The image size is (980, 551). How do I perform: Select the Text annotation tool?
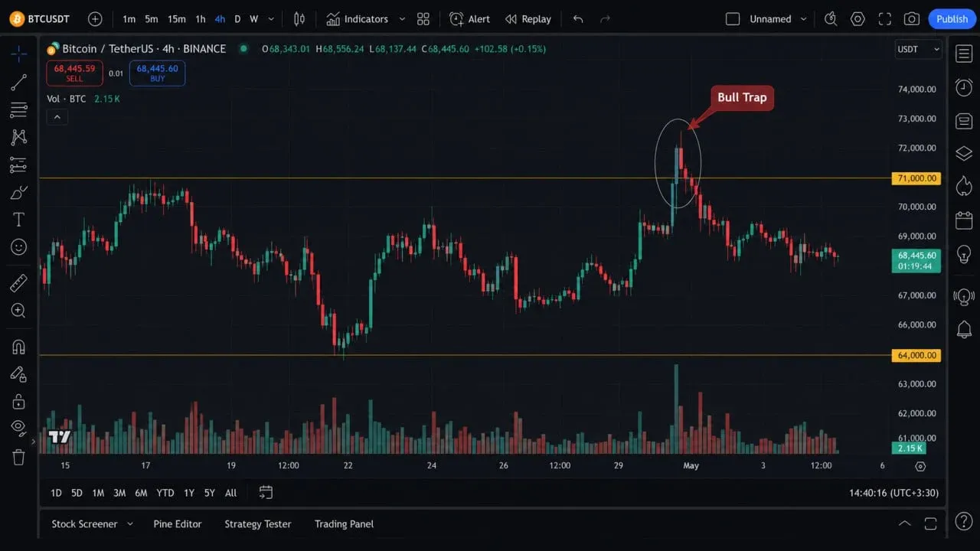coord(18,220)
